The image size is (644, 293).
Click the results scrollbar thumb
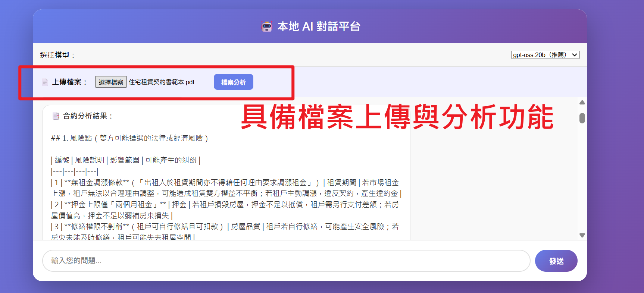tap(582, 118)
